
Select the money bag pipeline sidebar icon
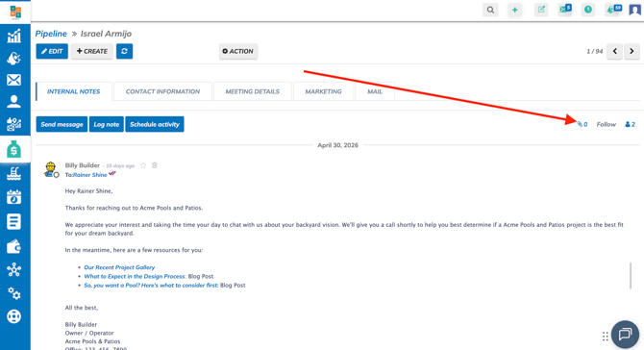coord(14,150)
